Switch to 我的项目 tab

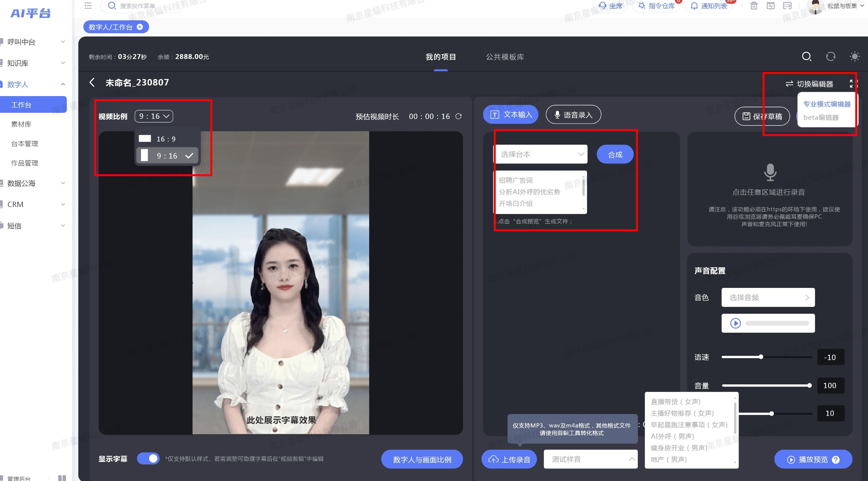pyautogui.click(x=440, y=57)
